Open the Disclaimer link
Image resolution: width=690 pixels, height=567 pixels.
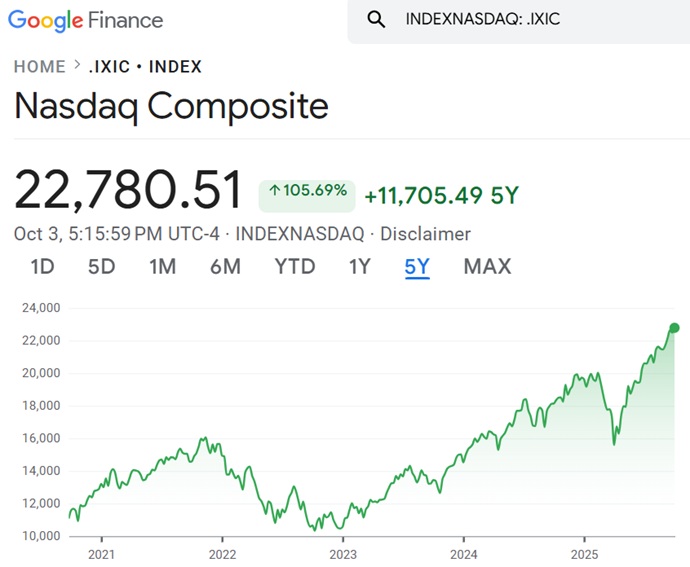[424, 234]
